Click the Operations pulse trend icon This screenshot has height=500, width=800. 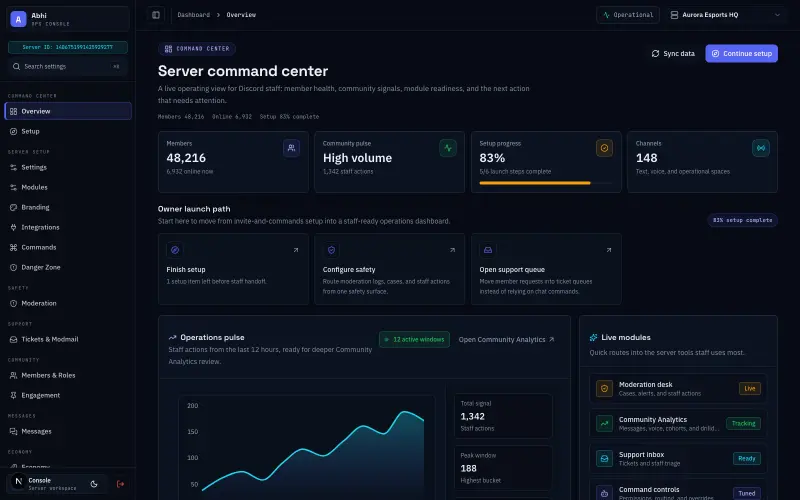click(172, 337)
